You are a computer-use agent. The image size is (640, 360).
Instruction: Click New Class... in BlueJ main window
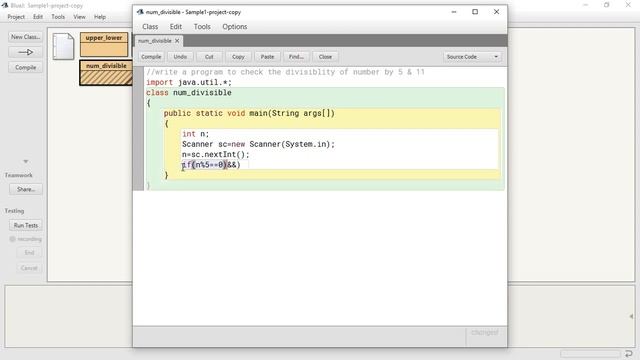click(25, 37)
